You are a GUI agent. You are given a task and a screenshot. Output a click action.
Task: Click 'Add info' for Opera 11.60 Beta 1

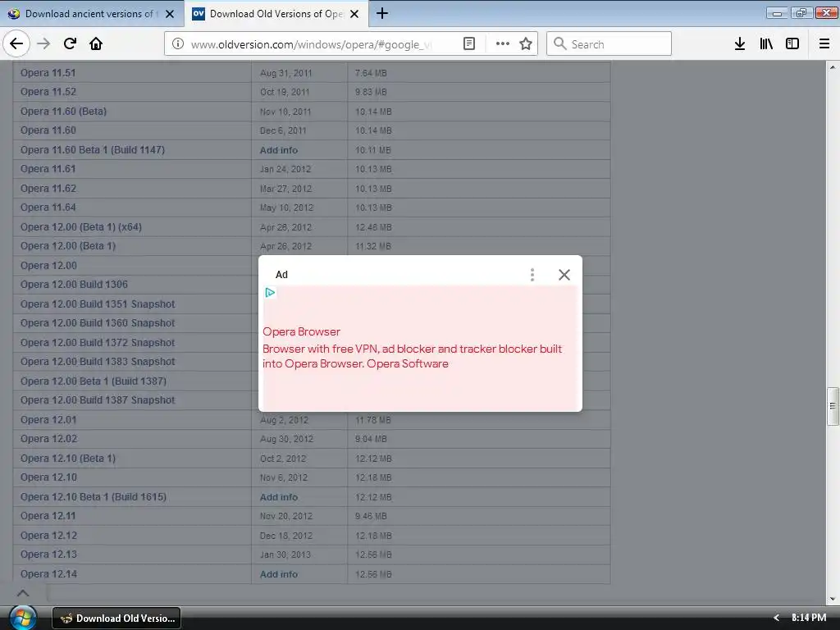click(279, 150)
